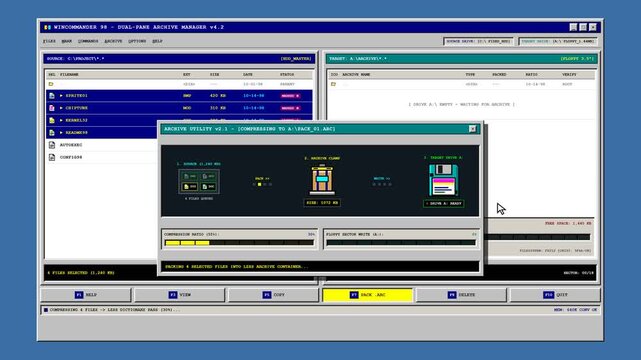Minimize the WinCommander window
The width and height of the screenshot is (641, 360).
573,27
